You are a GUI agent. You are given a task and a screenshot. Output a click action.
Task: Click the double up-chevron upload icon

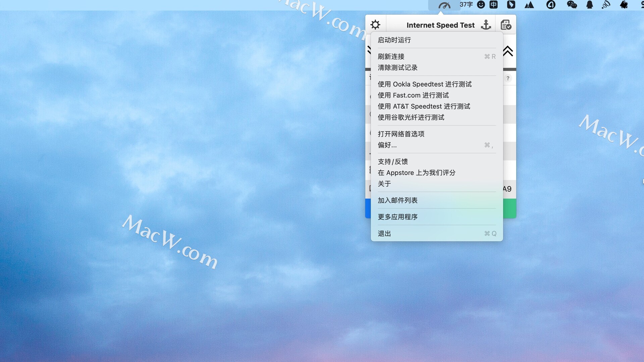coord(508,51)
